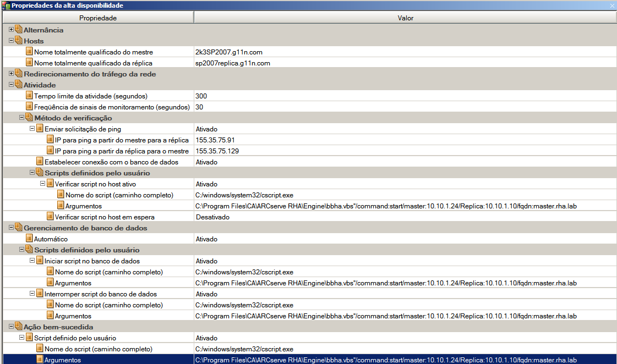
Task: Click icon beside Tempo limite da atividade
Action: 29,96
